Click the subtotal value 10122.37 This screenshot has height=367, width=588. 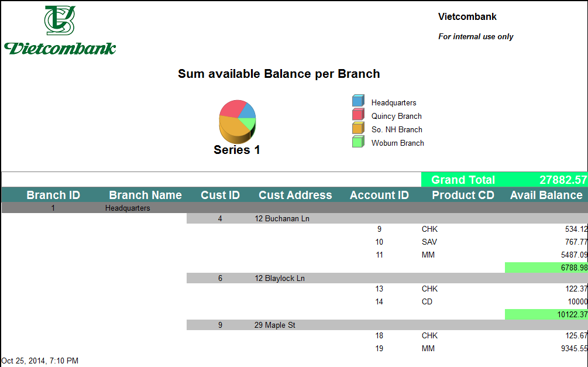coord(572,314)
